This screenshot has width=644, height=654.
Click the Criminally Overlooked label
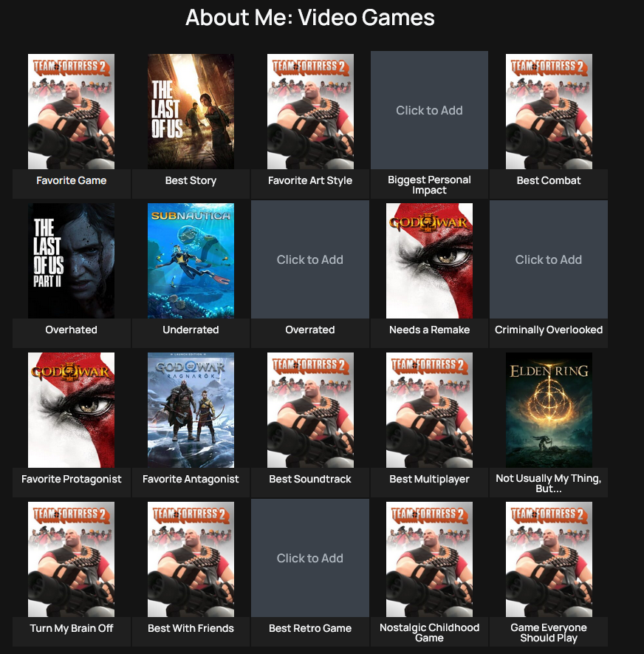coord(549,330)
